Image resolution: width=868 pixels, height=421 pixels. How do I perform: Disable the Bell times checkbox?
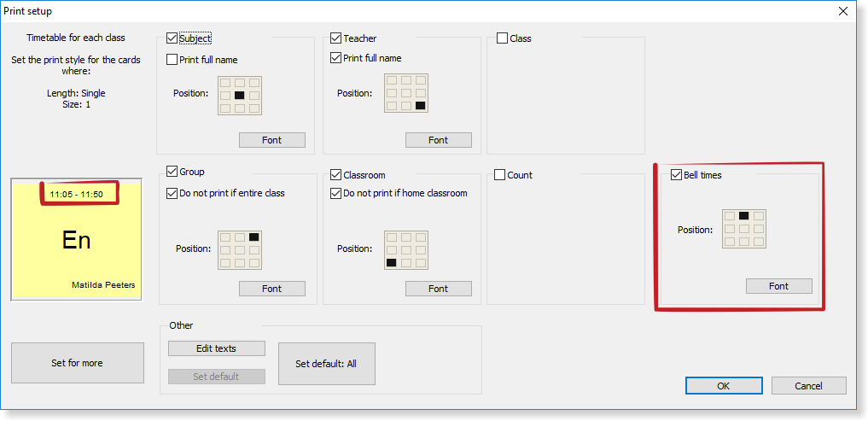[677, 175]
